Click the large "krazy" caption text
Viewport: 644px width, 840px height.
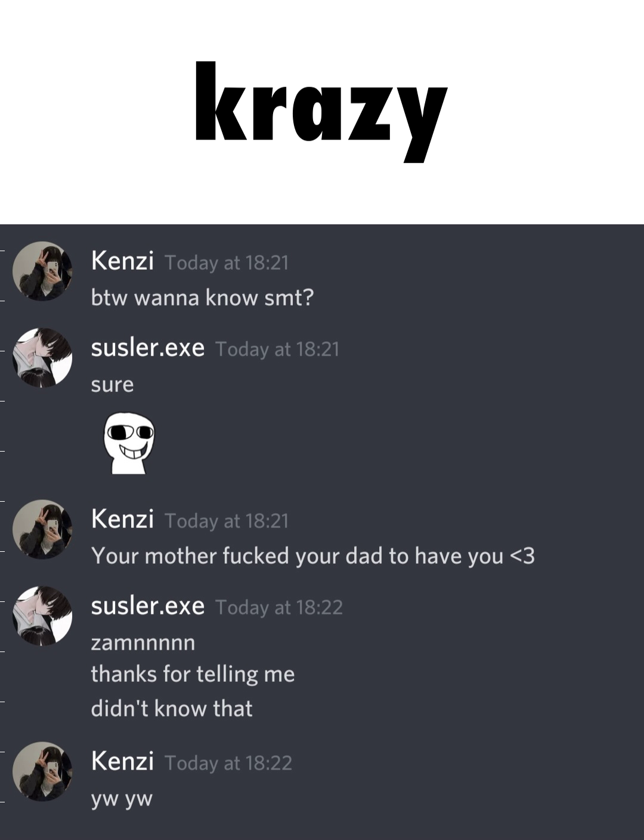(321, 111)
